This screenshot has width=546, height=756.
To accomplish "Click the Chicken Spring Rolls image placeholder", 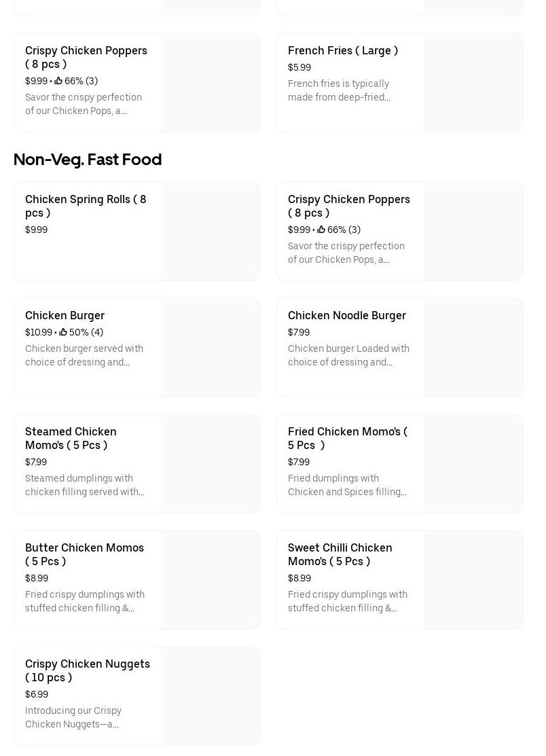I will click(210, 232).
